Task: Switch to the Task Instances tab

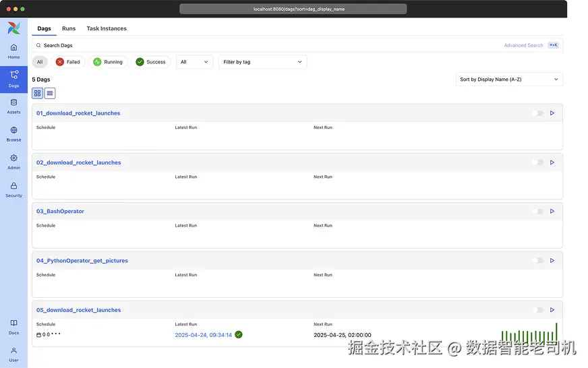Action: (107, 28)
